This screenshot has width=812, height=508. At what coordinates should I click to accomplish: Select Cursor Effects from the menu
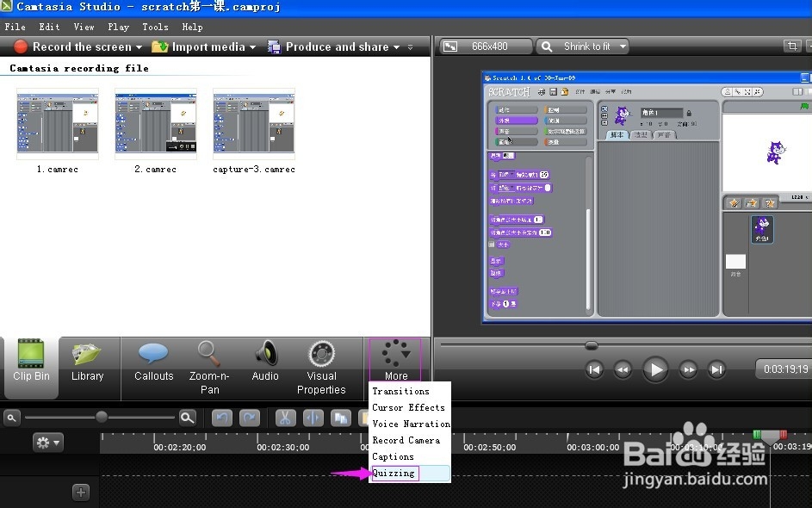(408, 407)
